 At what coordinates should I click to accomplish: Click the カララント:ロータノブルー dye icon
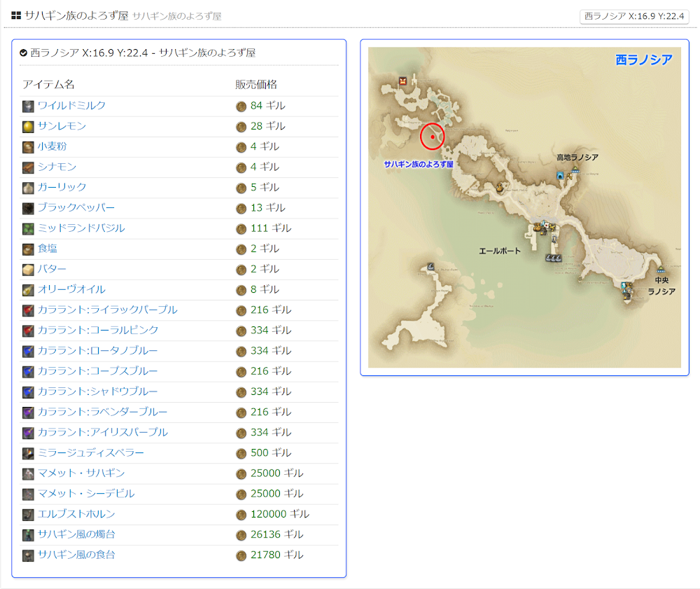(28, 352)
